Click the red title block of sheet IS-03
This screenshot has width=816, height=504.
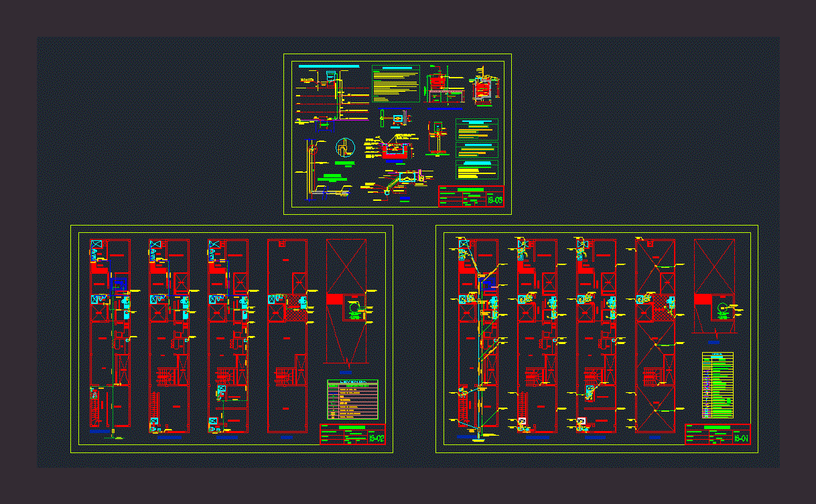(x=471, y=196)
